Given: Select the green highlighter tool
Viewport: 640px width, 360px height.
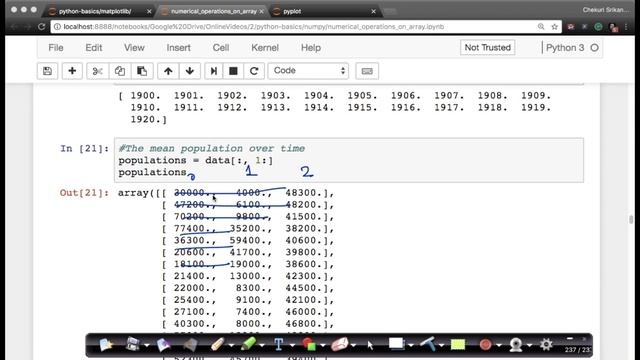Looking at the screenshot, I should click(x=248, y=344).
